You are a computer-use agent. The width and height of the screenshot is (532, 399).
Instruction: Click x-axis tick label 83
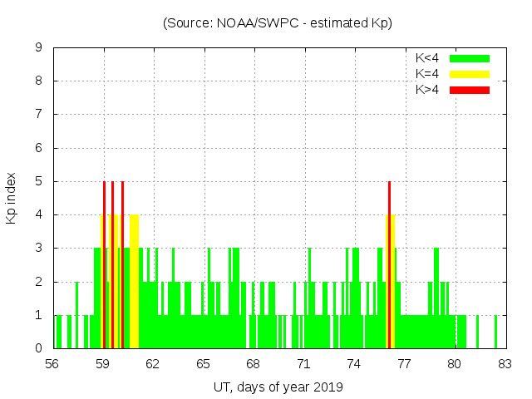pos(505,364)
